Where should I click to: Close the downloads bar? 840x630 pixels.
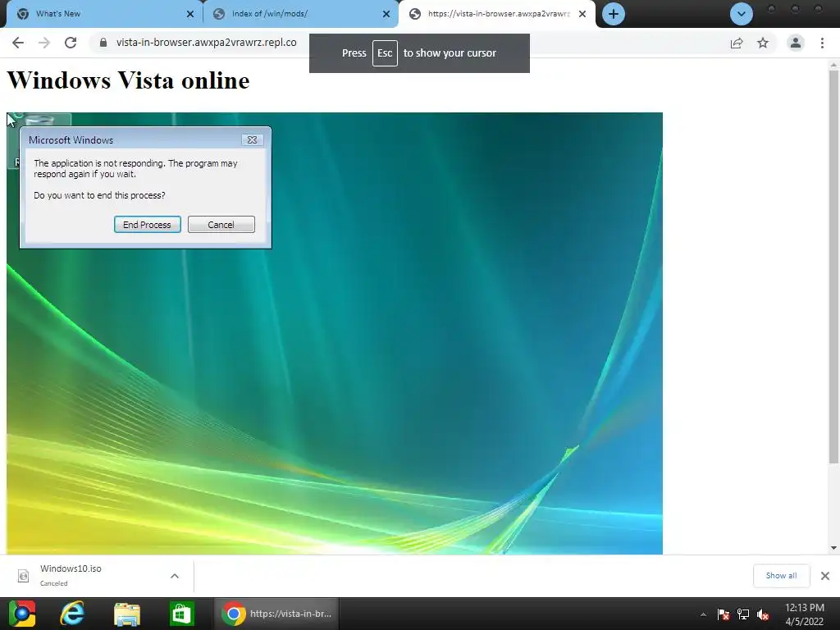click(x=825, y=575)
